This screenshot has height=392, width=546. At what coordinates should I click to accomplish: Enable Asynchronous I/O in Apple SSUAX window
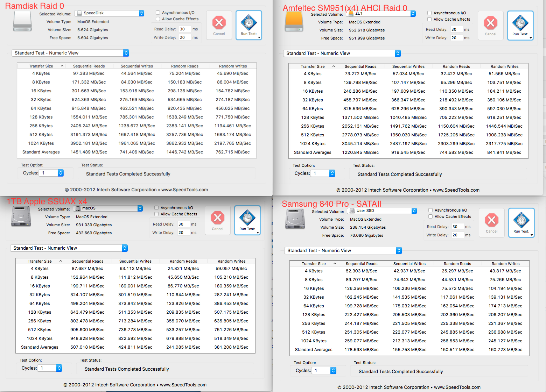[156, 208]
